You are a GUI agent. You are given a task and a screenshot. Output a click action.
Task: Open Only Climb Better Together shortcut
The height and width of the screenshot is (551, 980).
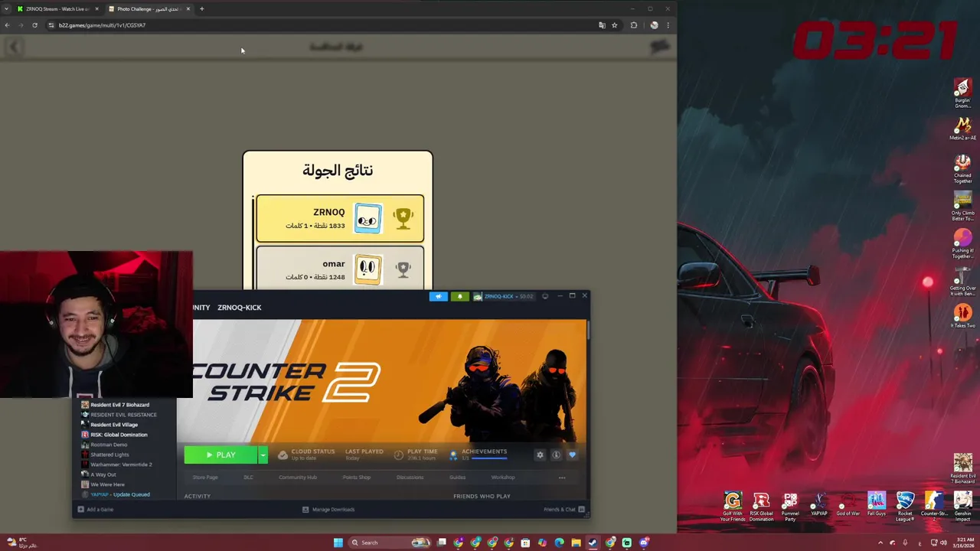point(962,206)
